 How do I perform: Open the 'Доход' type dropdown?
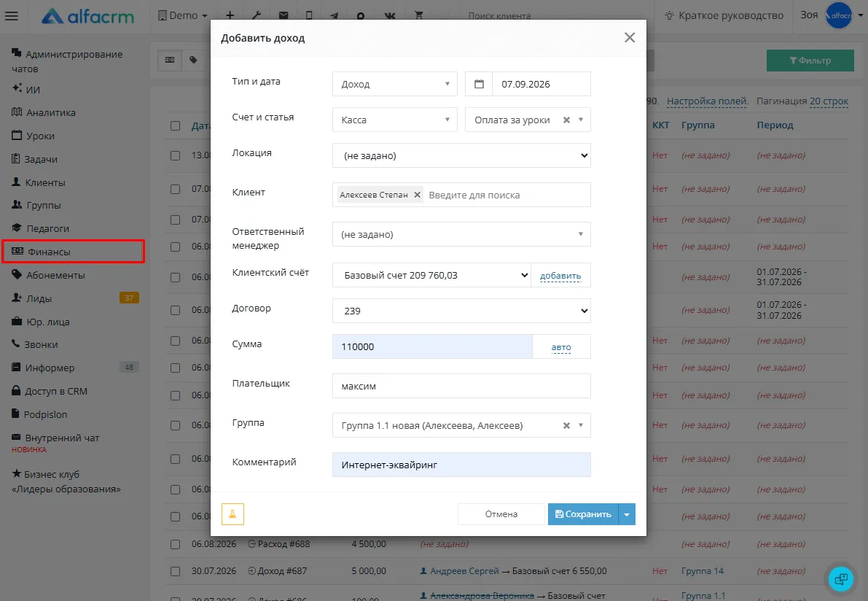[x=395, y=84]
